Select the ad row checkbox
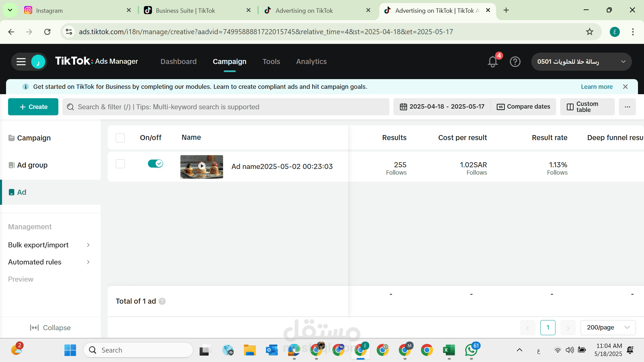The height and width of the screenshot is (362, 644). tap(120, 164)
